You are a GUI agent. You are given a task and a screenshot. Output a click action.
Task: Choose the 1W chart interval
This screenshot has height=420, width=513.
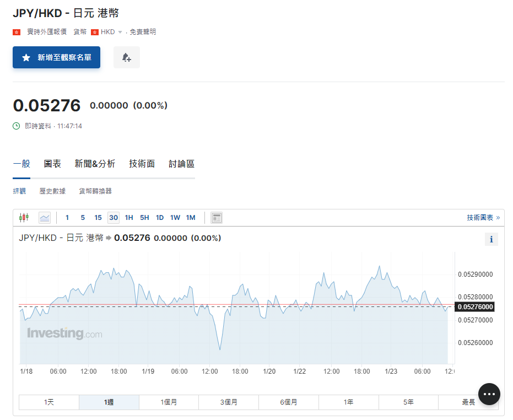pos(175,218)
